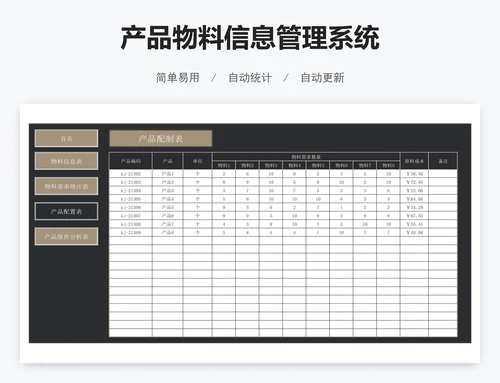500x383 pixels.
Task: Click the 产品8 name cell
Action: [167, 232]
